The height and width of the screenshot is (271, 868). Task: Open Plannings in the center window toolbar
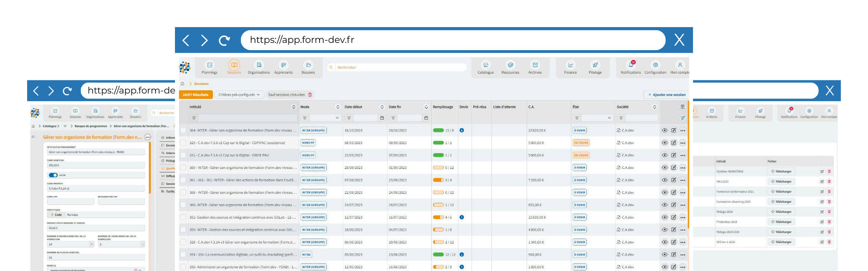209,67
